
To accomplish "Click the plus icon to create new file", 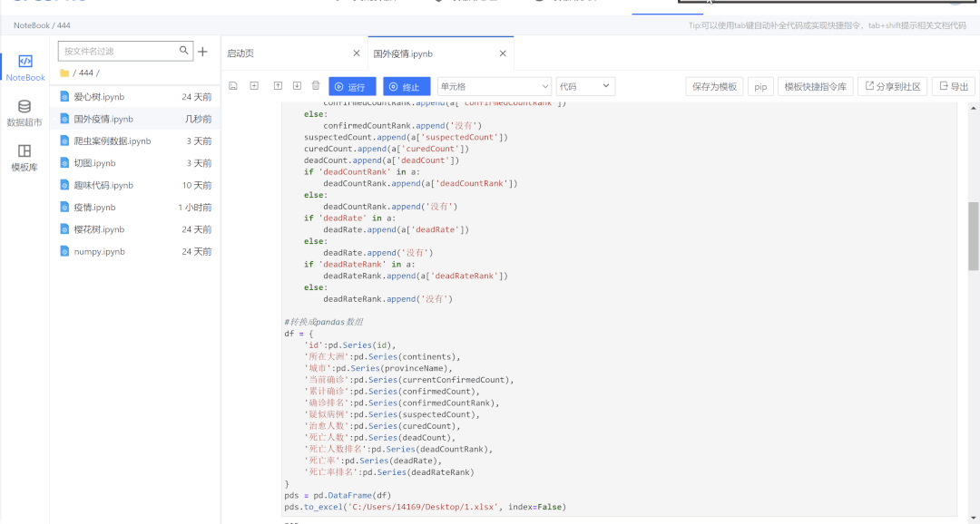I will click(x=202, y=52).
